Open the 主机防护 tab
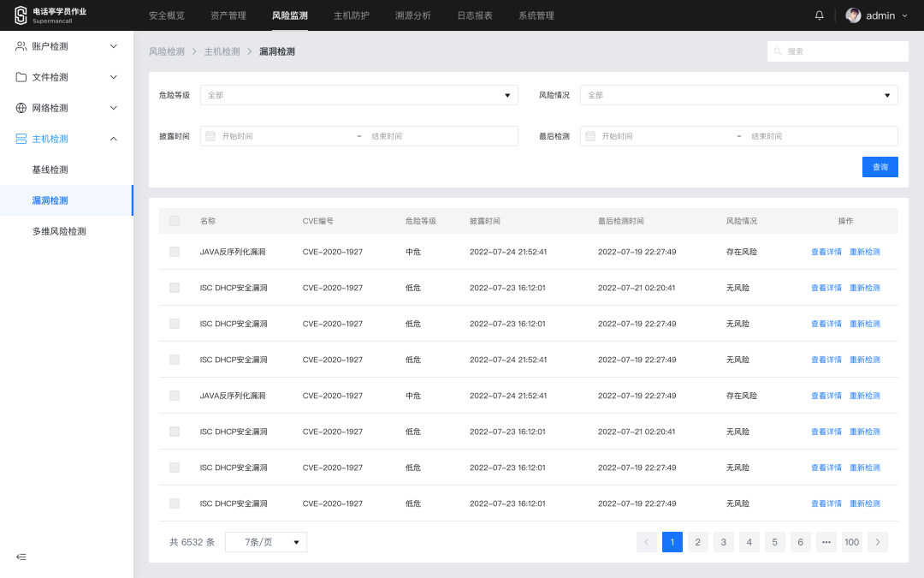The image size is (924, 578). tap(352, 15)
